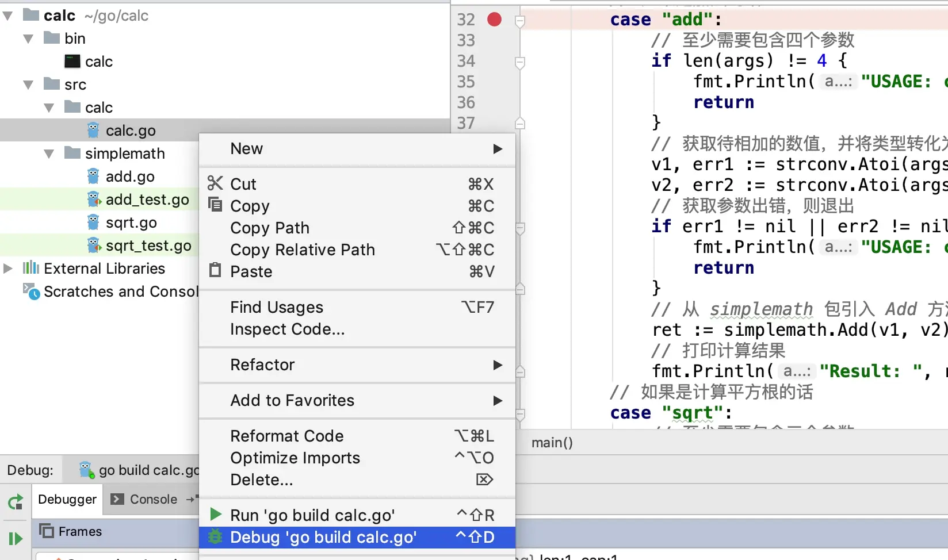Open the Refactor submenu
Screen dimensions: 948x560
point(357,365)
